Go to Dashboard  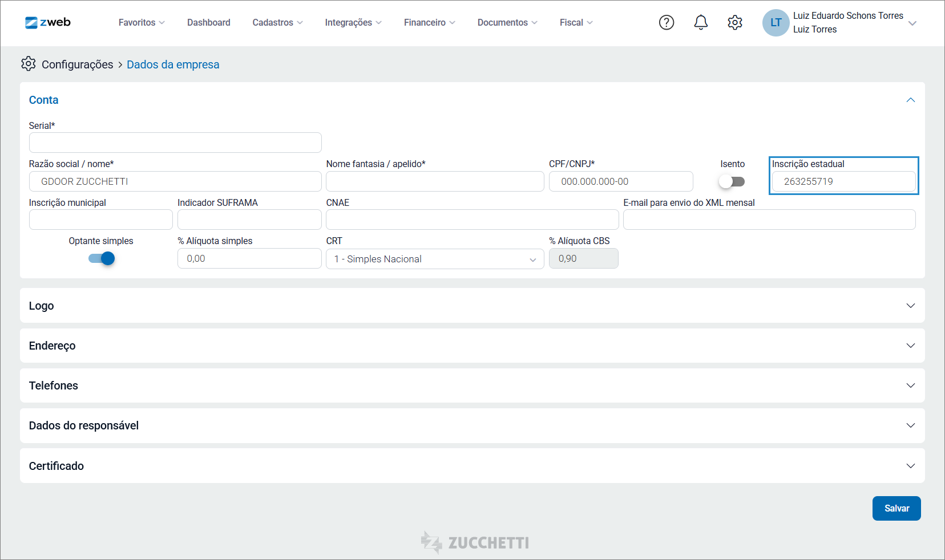click(209, 22)
